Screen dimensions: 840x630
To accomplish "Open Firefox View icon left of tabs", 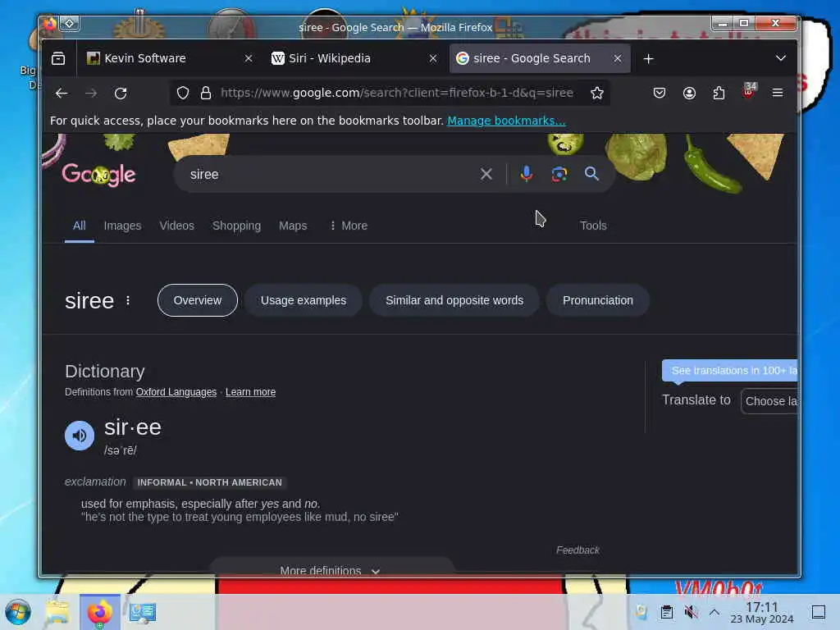I will coord(58,58).
